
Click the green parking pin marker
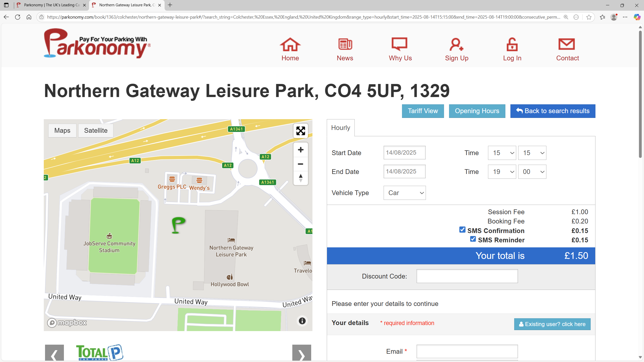[x=178, y=225]
